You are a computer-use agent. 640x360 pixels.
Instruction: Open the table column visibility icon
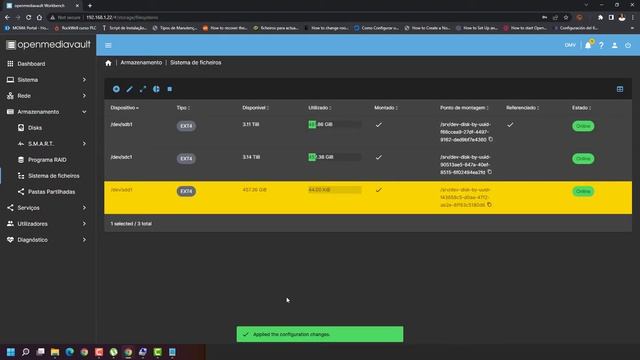pos(620,89)
